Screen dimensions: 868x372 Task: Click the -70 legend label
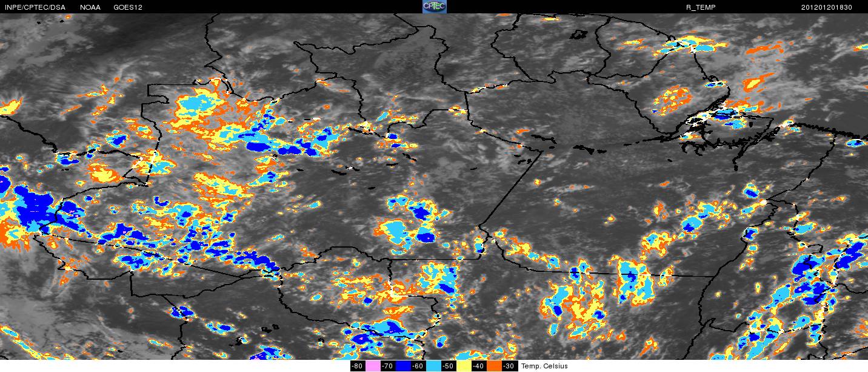(x=388, y=366)
